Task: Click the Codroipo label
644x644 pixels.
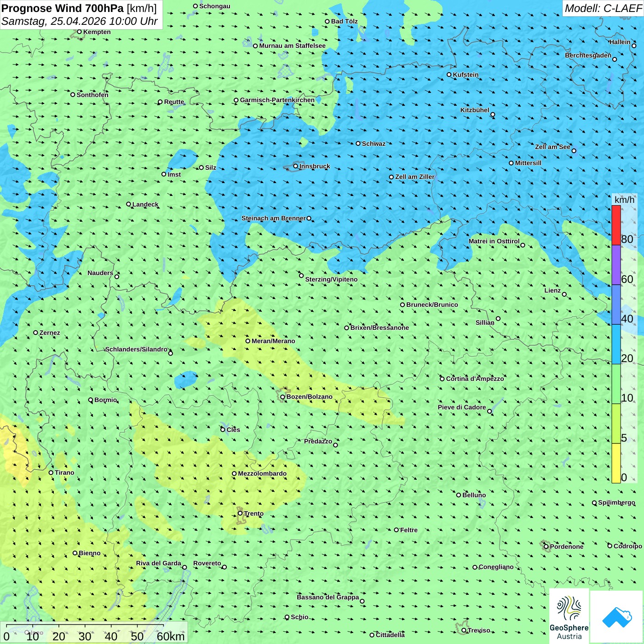Action: 628,546
